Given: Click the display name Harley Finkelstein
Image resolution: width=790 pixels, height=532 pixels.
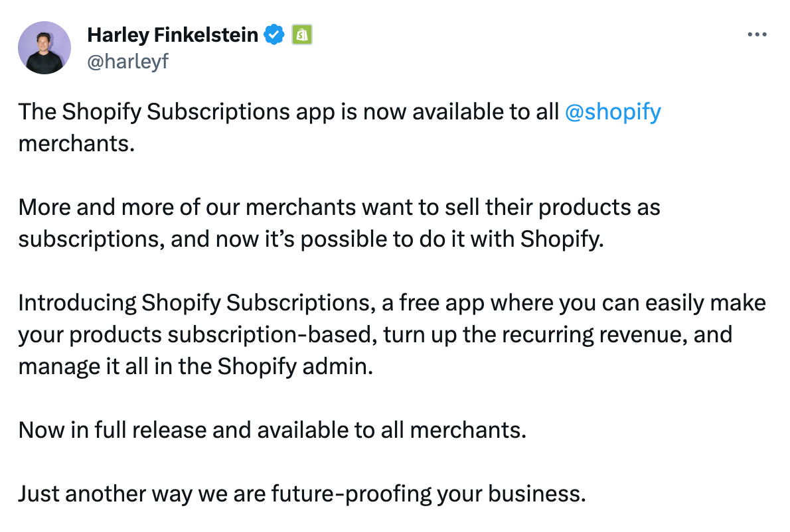Looking at the screenshot, I should 173,34.
